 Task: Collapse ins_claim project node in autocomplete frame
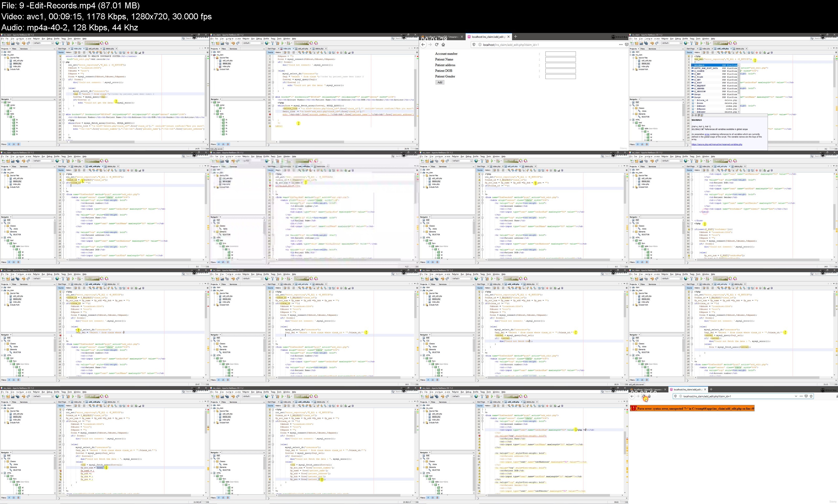(x=630, y=55)
